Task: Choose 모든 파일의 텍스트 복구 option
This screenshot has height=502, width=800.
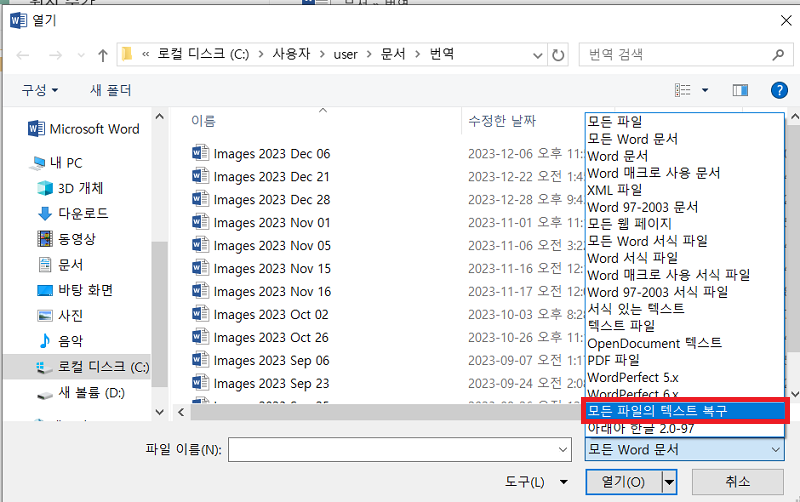Action: click(684, 411)
